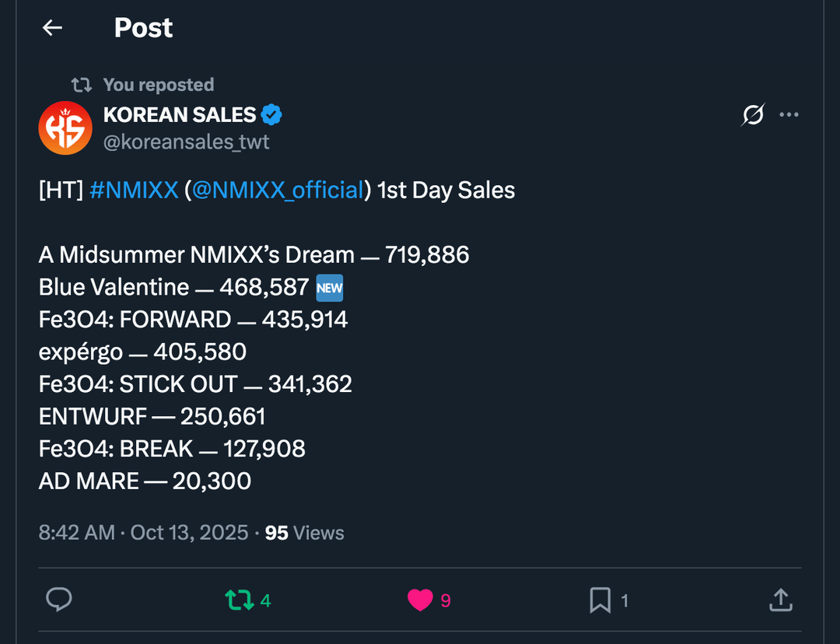The width and height of the screenshot is (840, 644).
Task: Open the @koreansales_twt handle
Action: tap(187, 142)
